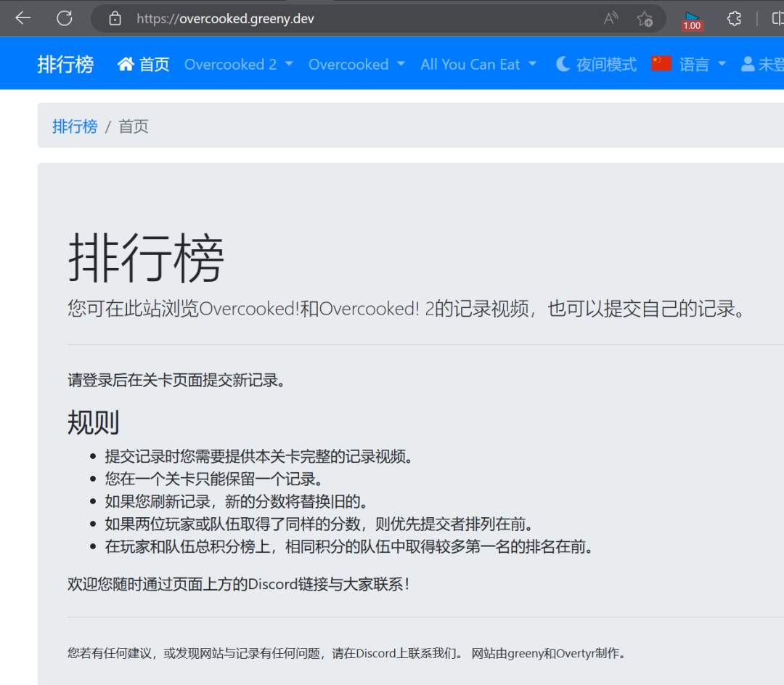
Task: Click the 排行榜 breadcrumb link
Action: pyautogui.click(x=75, y=126)
